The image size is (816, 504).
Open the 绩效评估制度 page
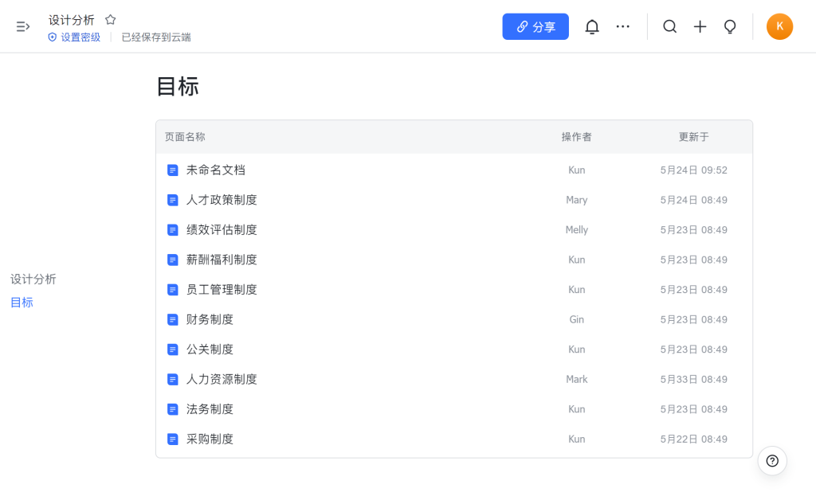pyautogui.click(x=222, y=230)
